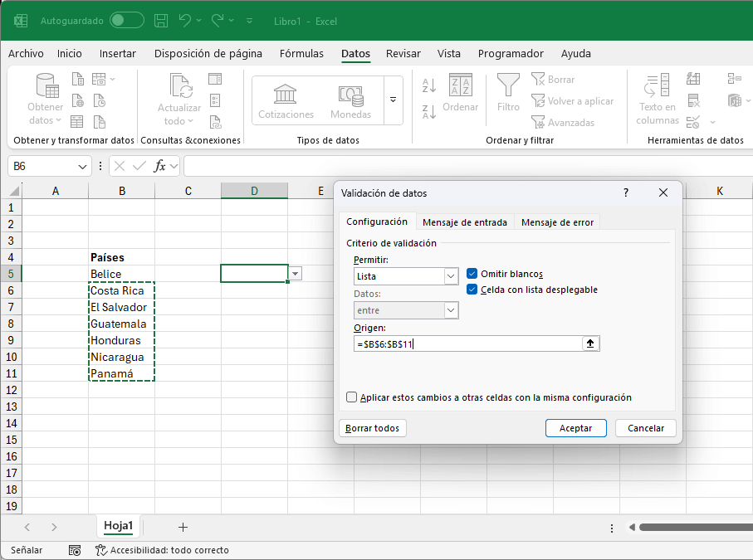753x560 pixels.
Task: Click the Actualizar todo icon
Action: [x=180, y=85]
